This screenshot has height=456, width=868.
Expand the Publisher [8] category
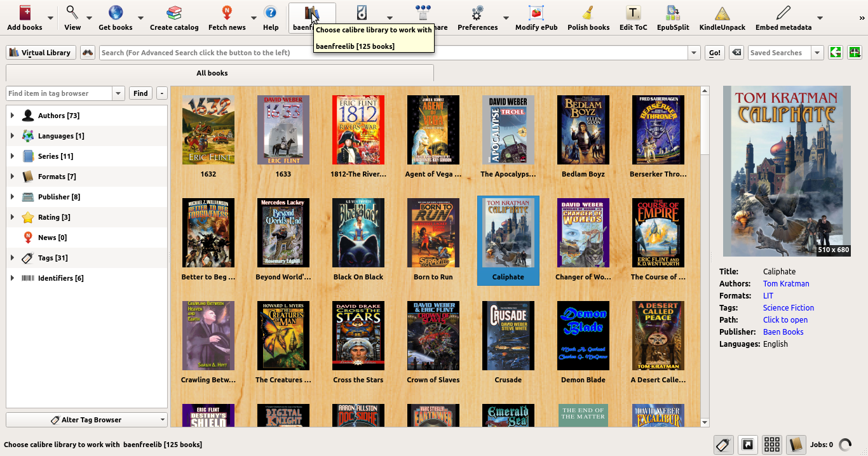pyautogui.click(x=12, y=197)
